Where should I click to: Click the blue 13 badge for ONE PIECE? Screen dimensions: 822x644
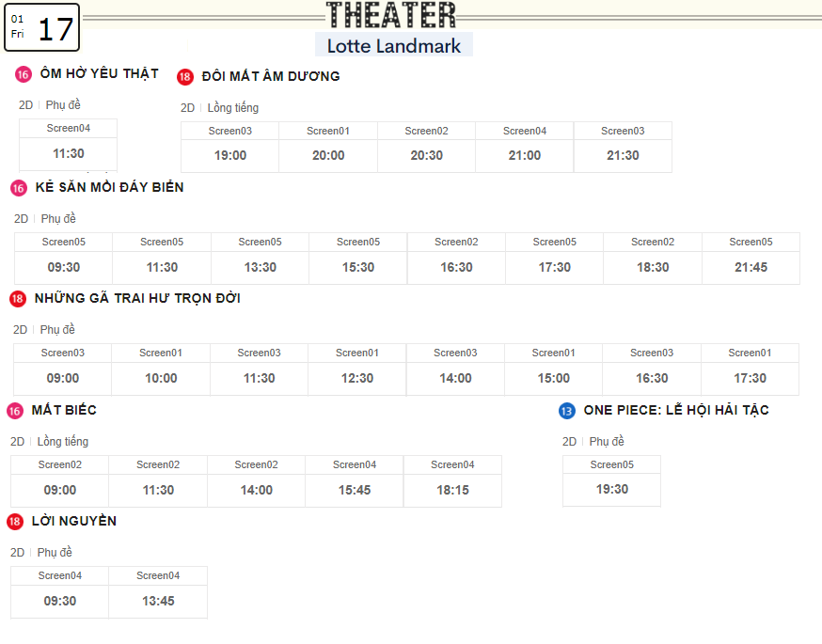pos(567,411)
